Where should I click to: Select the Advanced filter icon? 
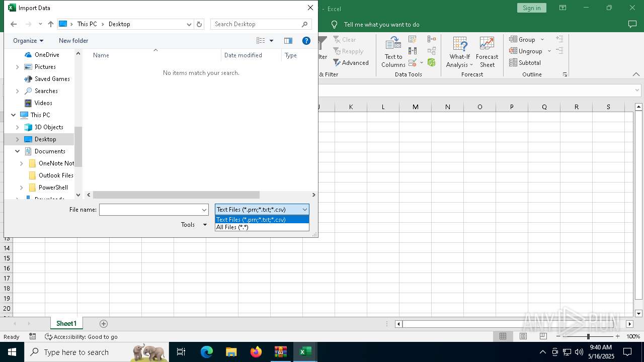click(x=351, y=63)
